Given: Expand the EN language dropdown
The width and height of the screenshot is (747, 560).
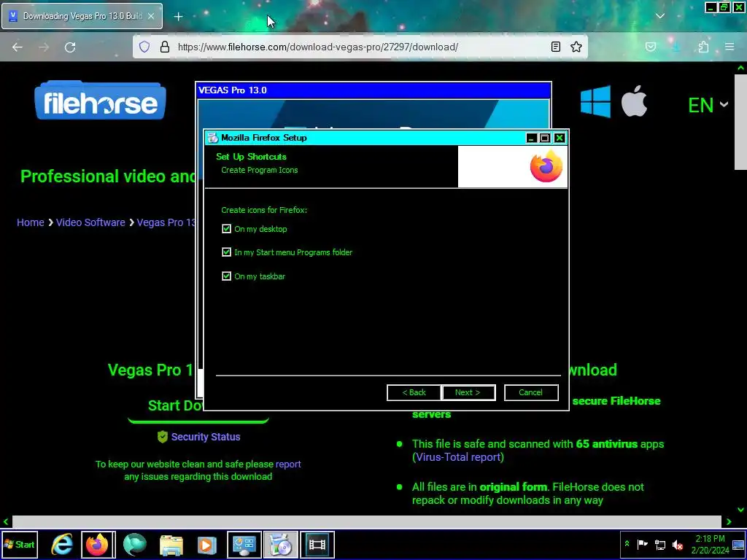Looking at the screenshot, I should coord(708,105).
